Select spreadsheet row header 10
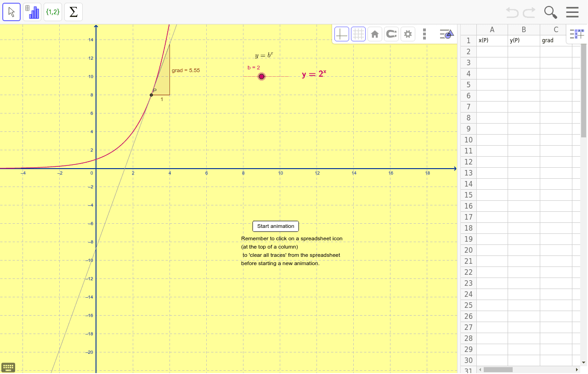The width and height of the screenshot is (588, 374). click(x=469, y=140)
